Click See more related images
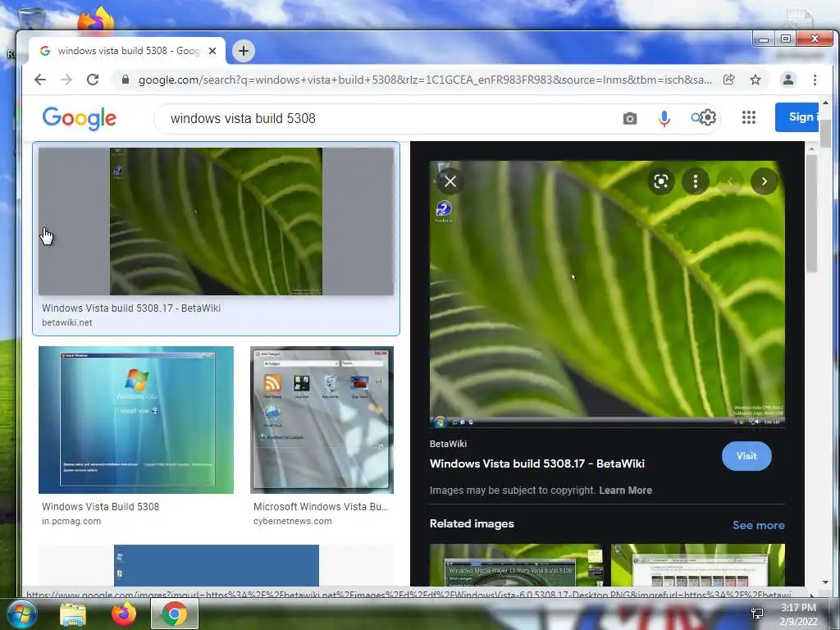The height and width of the screenshot is (630, 840). point(759,525)
